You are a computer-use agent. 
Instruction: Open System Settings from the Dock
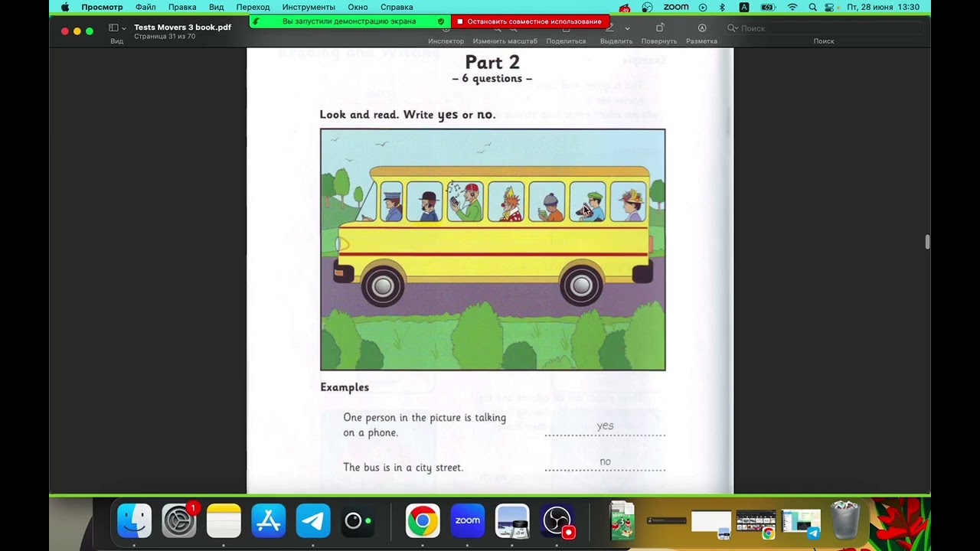click(179, 521)
